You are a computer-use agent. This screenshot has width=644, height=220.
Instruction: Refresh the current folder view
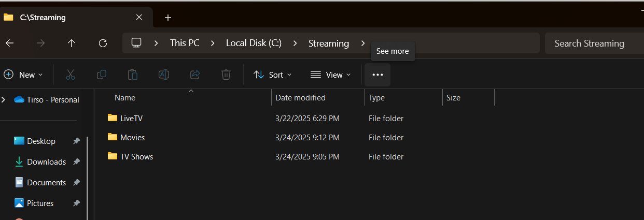[x=103, y=43]
